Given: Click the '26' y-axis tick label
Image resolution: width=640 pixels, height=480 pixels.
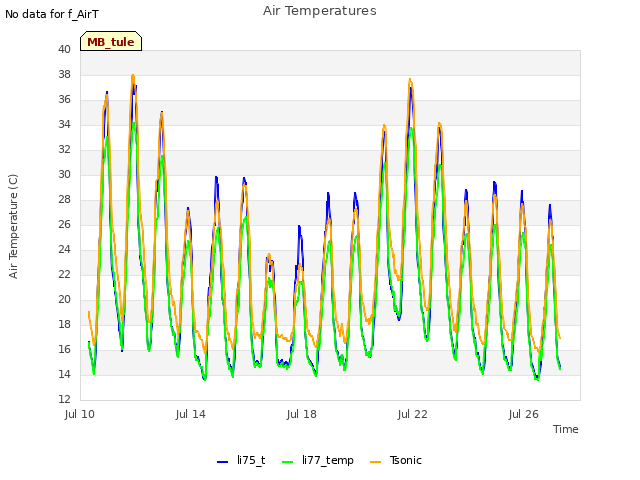Looking at the screenshot, I should tap(64, 224).
